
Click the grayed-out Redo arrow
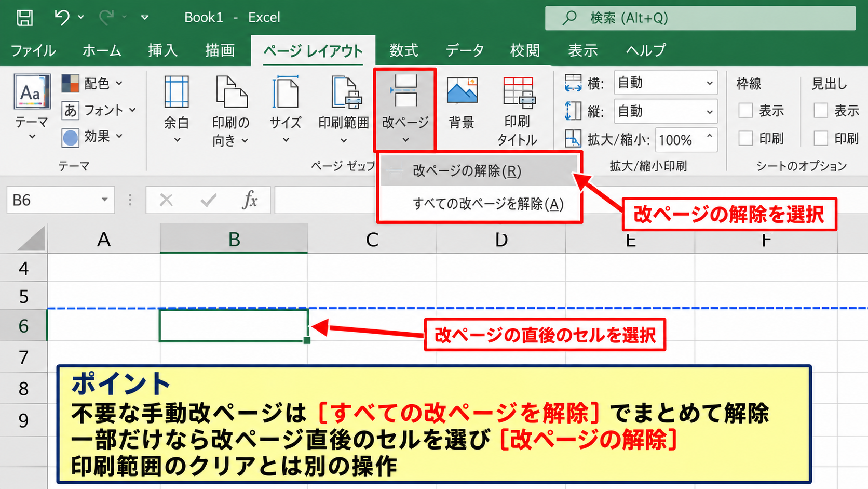(x=106, y=18)
